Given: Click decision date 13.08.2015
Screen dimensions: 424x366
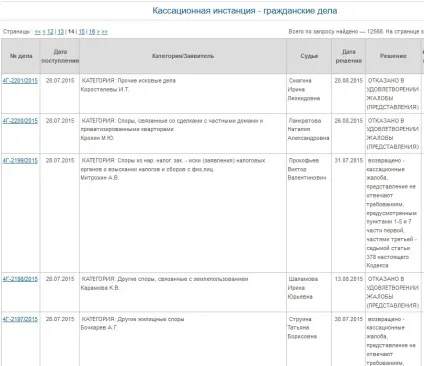Looking at the screenshot, I should point(349,279).
